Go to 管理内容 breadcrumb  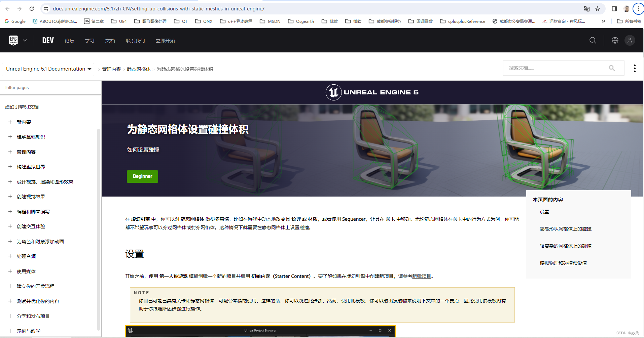click(x=111, y=69)
